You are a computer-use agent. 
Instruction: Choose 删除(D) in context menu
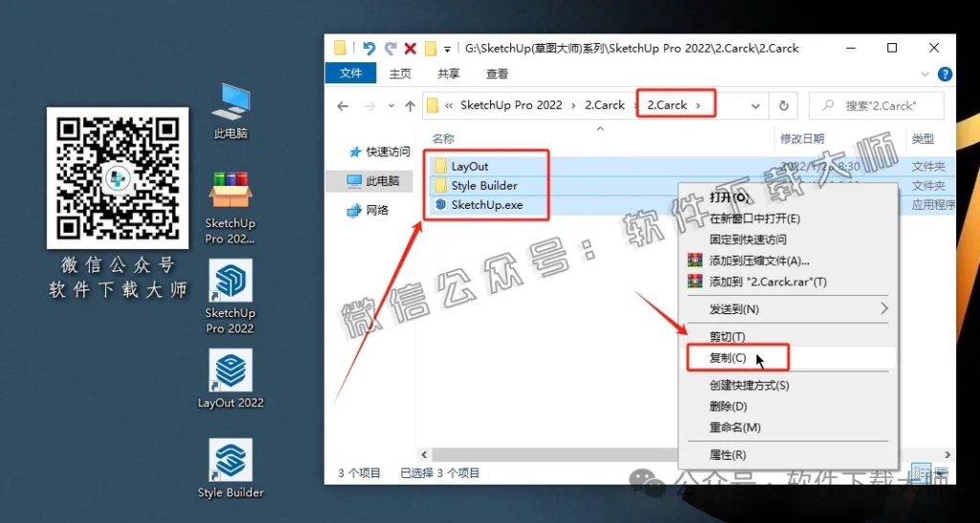(728, 407)
